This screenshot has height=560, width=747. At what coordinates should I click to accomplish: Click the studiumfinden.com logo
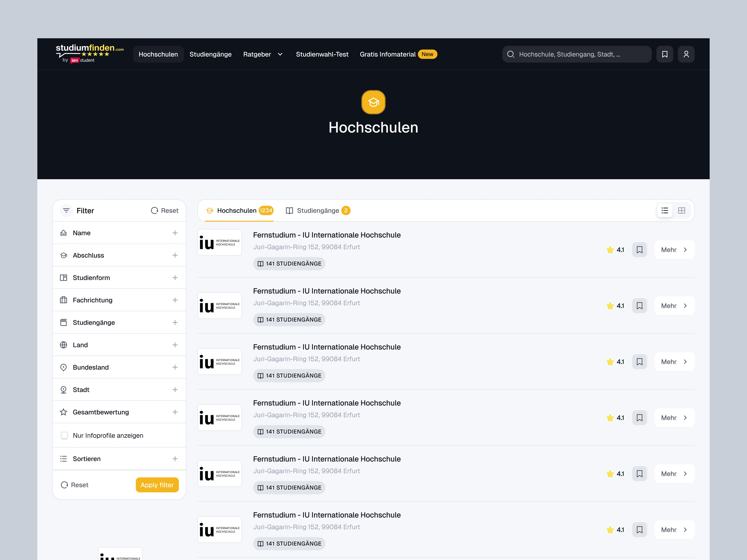click(x=89, y=54)
